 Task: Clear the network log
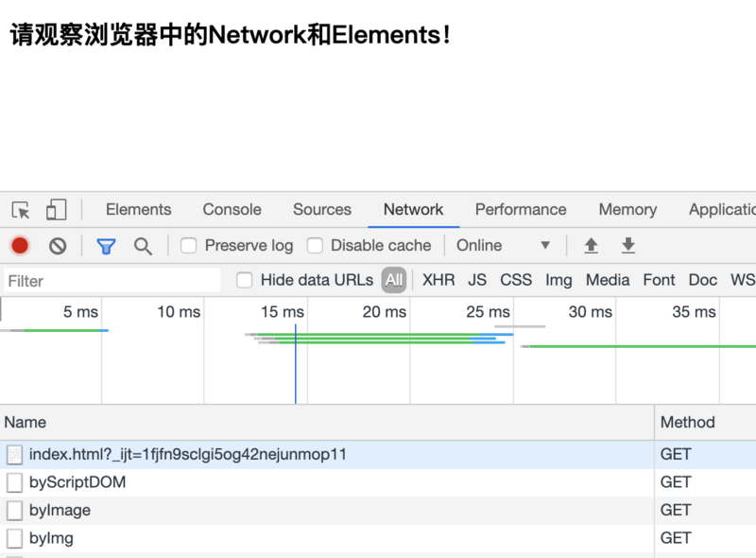(x=58, y=246)
